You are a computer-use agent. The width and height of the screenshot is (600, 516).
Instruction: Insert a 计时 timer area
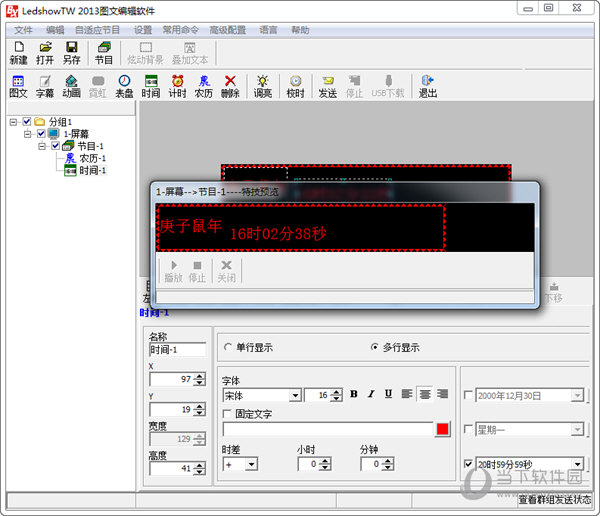[178, 87]
